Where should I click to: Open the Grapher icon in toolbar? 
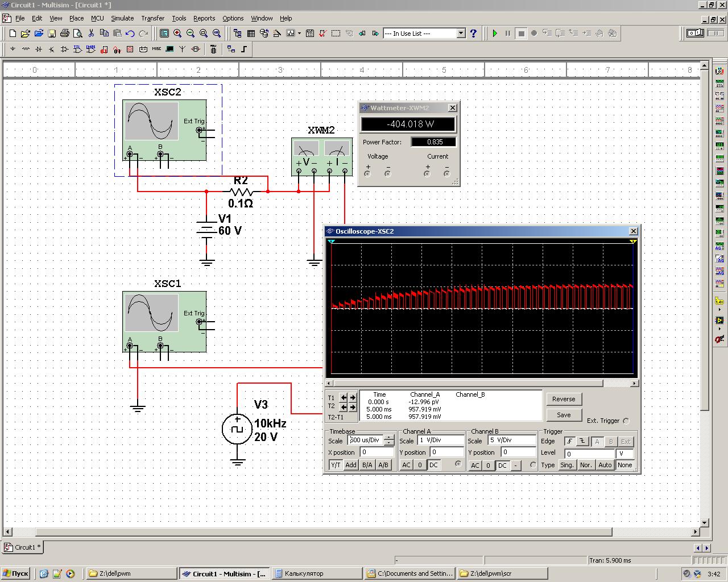tap(291, 34)
